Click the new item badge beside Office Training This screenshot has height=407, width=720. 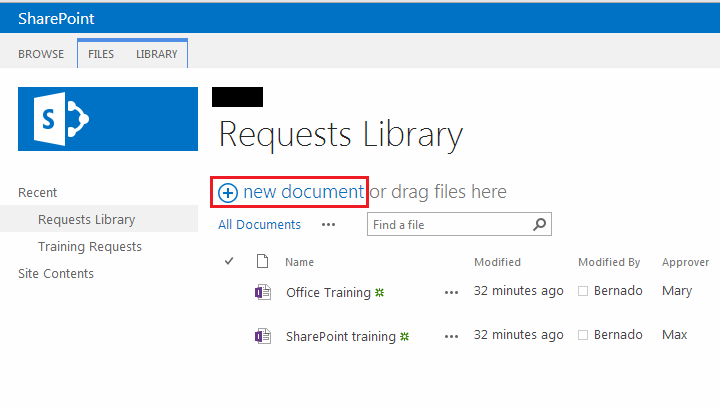pos(380,293)
